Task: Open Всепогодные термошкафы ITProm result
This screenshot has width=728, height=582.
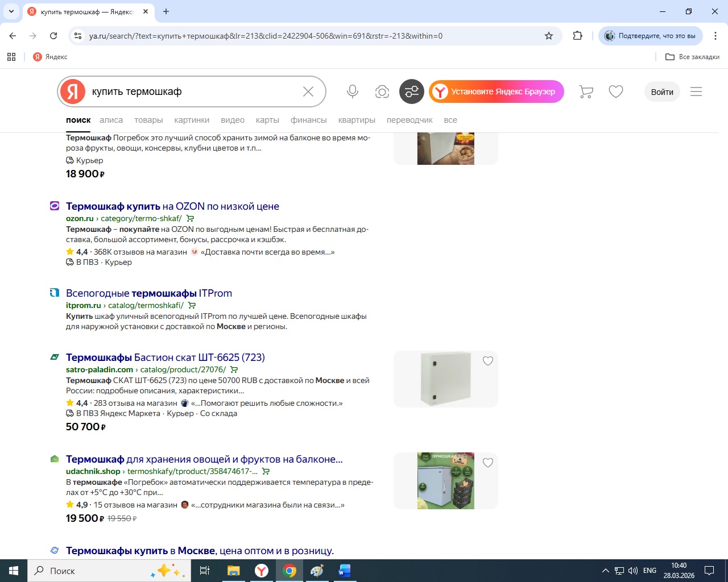Action: pos(149,293)
